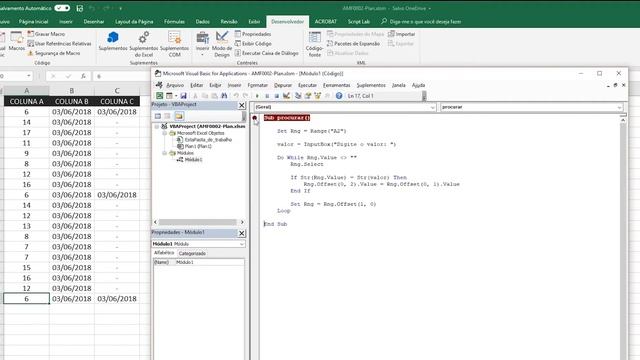The height and width of the screenshot is (360, 640).
Task: Select column B header in Excel
Action: point(72,91)
